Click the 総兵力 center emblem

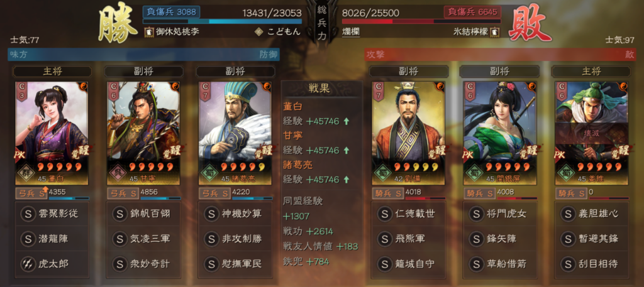pos(322,21)
